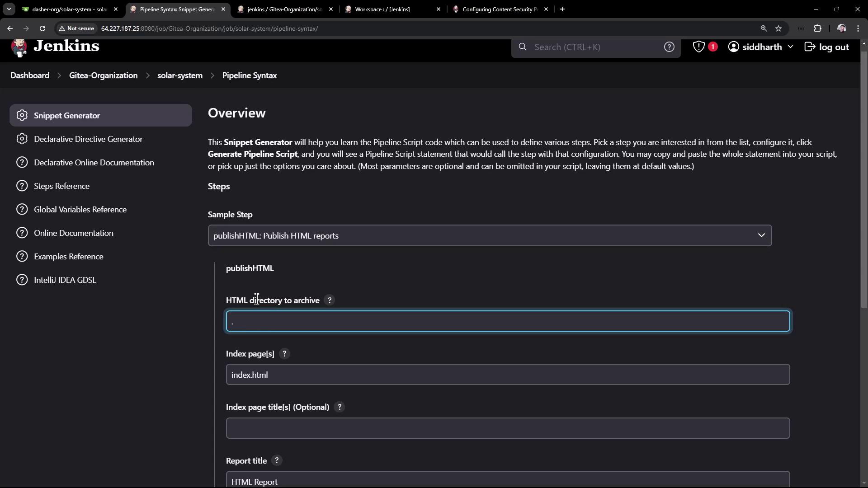
Task: Click help icon beside Index page title[s]
Action: [340, 407]
